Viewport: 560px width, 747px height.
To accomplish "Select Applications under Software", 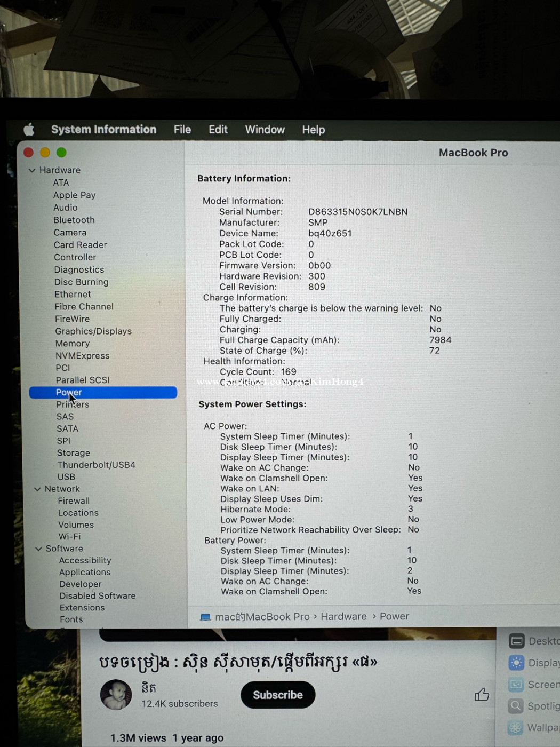I will (x=85, y=572).
